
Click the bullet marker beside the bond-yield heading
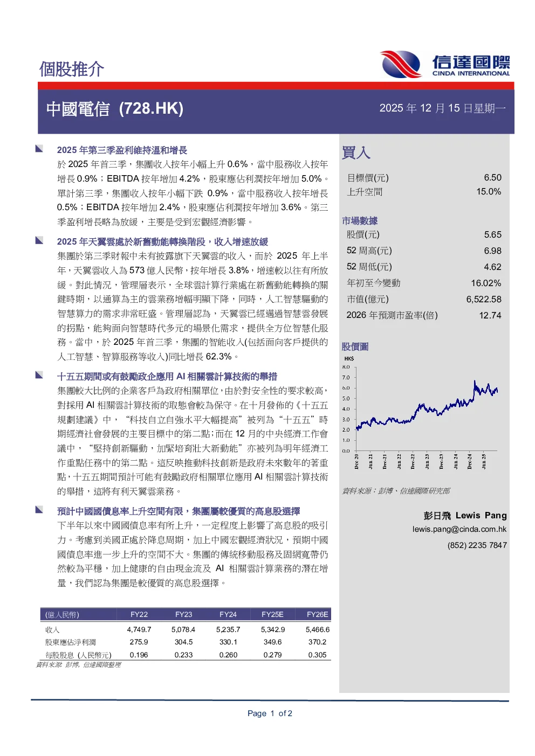(39, 510)
